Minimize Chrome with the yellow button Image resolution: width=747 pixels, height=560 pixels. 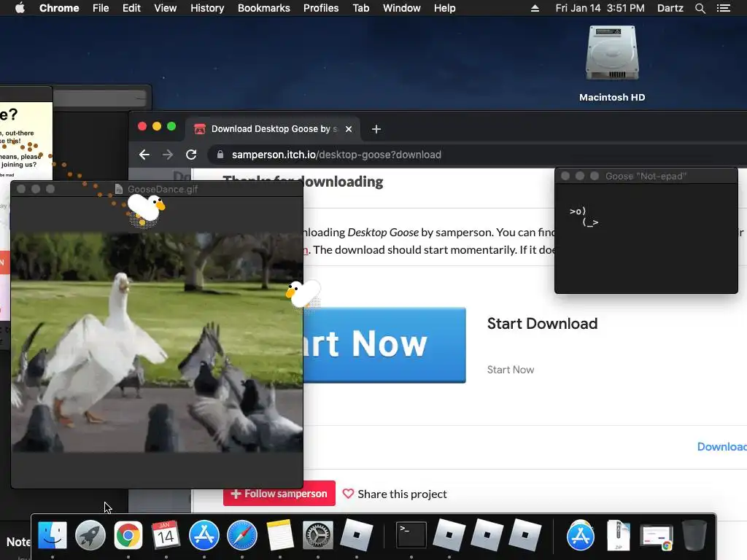[x=157, y=126]
